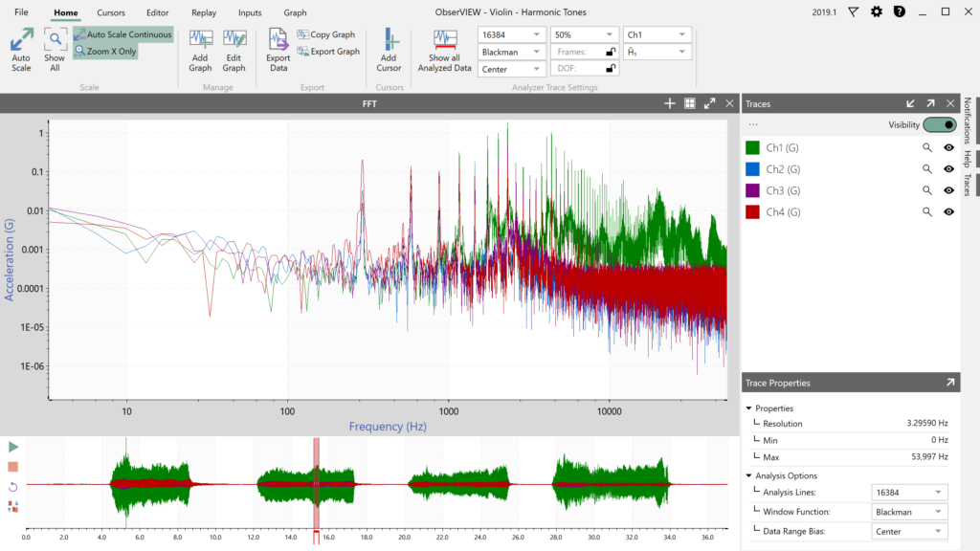Viewport: 980px width, 551px height.
Task: Play the recording
Action: point(13,447)
